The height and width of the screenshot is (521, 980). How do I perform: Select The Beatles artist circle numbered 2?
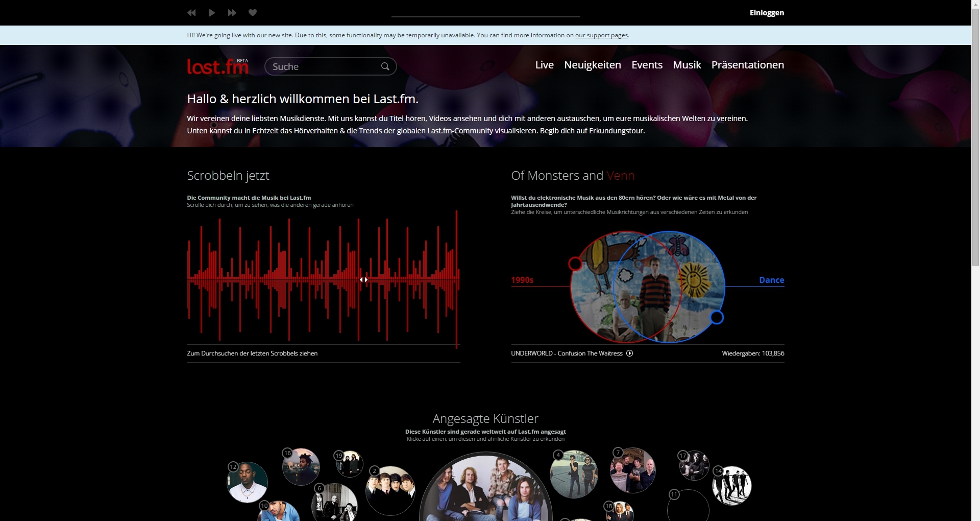(390, 490)
